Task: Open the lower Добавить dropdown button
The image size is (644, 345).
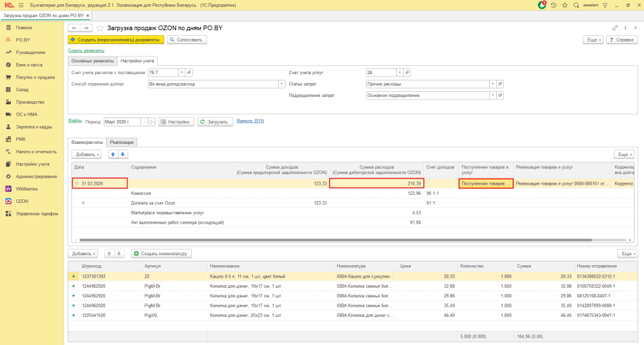Action: (x=83, y=253)
